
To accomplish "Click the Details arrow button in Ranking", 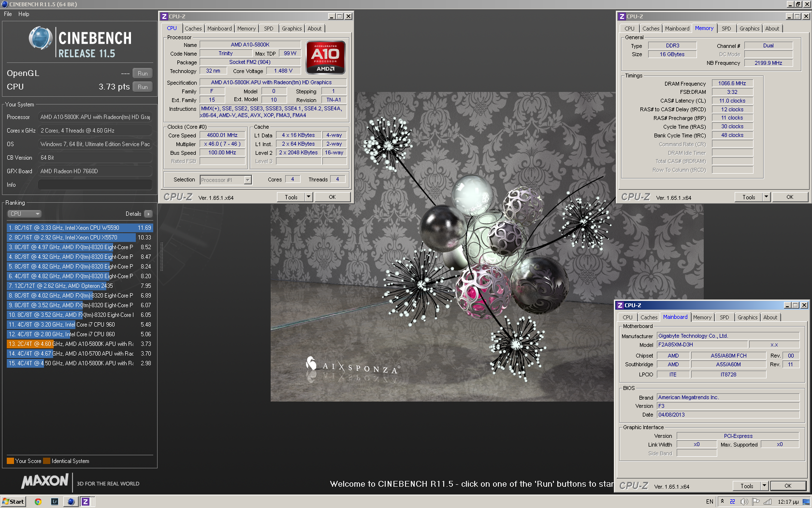I will coord(148,214).
